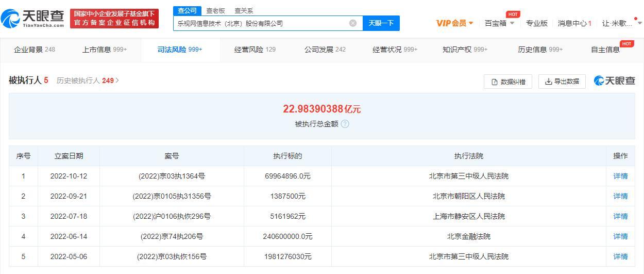Open the 上市信息 999+ tab
Screen dimensions: 644x274
pyautogui.click(x=105, y=50)
